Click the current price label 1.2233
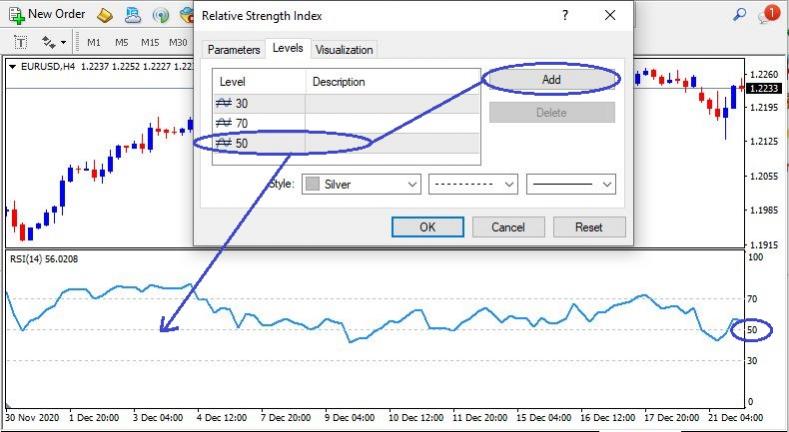The width and height of the screenshot is (789, 432). [764, 89]
